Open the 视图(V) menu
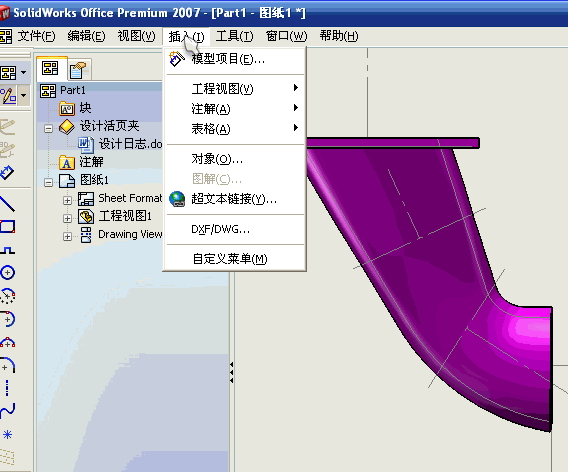Screen dimensions: 568x472 (136, 36)
